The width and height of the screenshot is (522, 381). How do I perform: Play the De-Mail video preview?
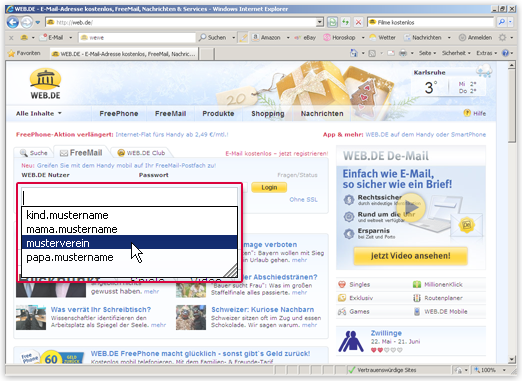click(x=412, y=207)
